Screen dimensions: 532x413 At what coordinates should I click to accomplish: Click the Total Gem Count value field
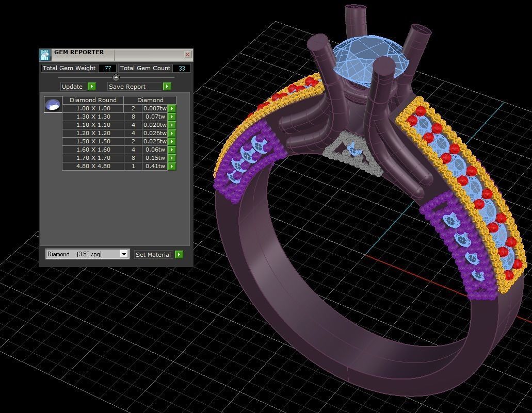[x=182, y=68]
